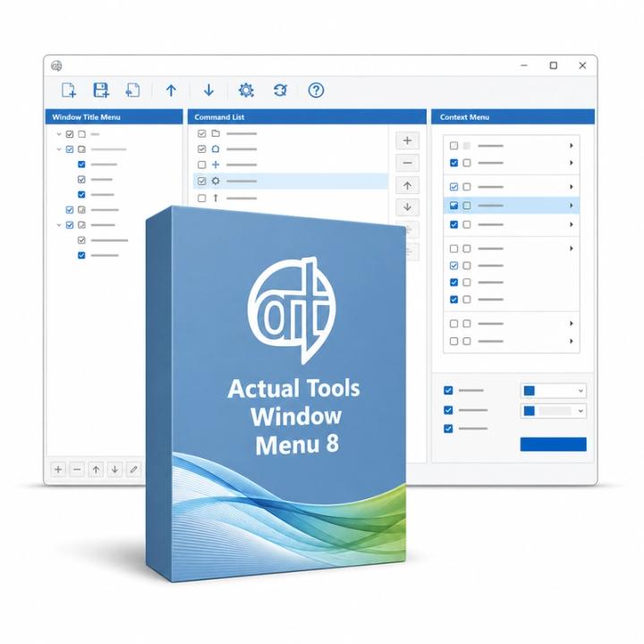This screenshot has width=644, height=644.
Task: Collapse the topmost node in Window Title Menu tree
Action: pos(59,134)
